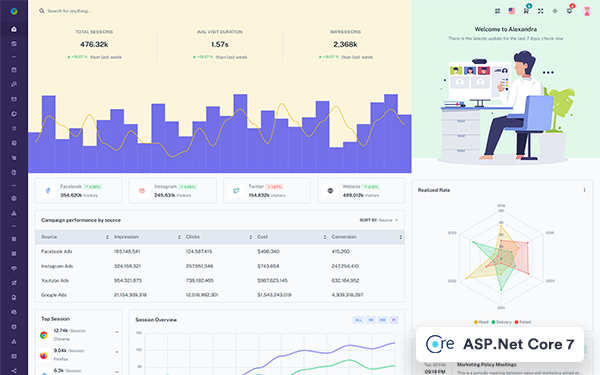This screenshot has width=600, height=375.
Task: Open the Facebook visitors card
Action: [79, 191]
